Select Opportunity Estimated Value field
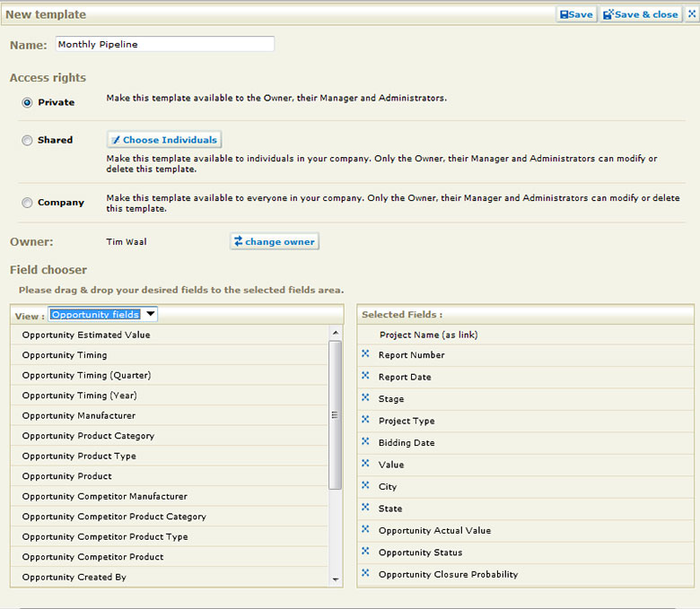The height and width of the screenshot is (609, 700). (170, 335)
